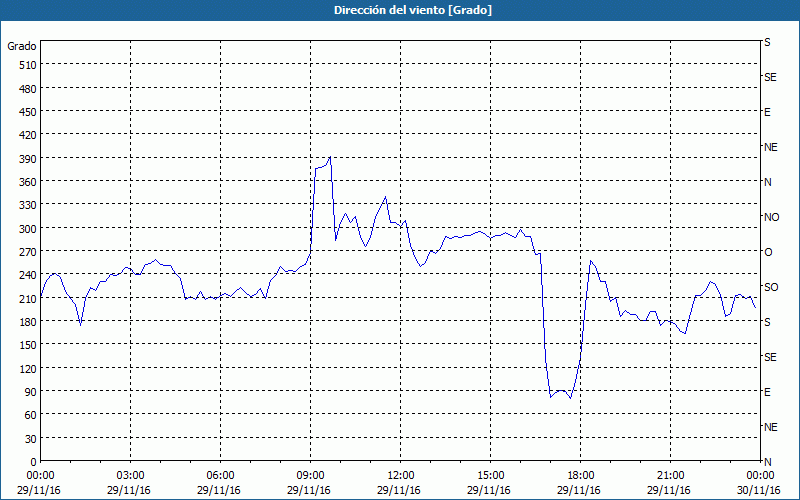The image size is (800, 500).
Task: Select the 450 y-axis tick label
Action: [28, 112]
